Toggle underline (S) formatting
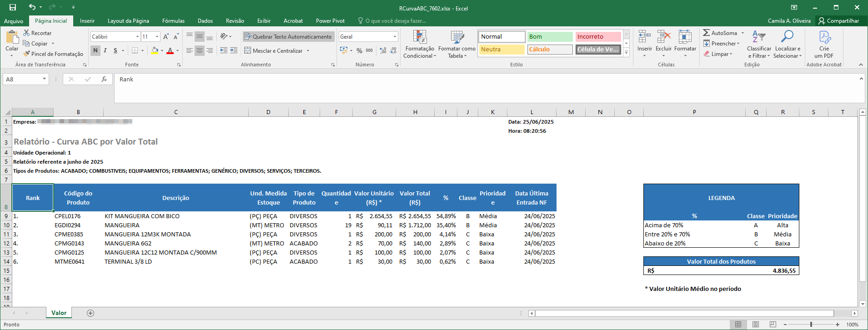The height and width of the screenshot is (330, 868). (x=115, y=50)
